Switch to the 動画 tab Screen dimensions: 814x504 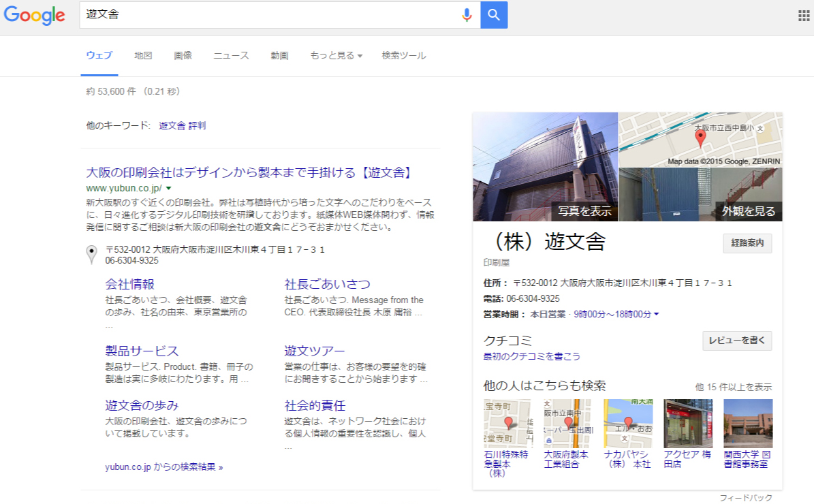(x=279, y=56)
